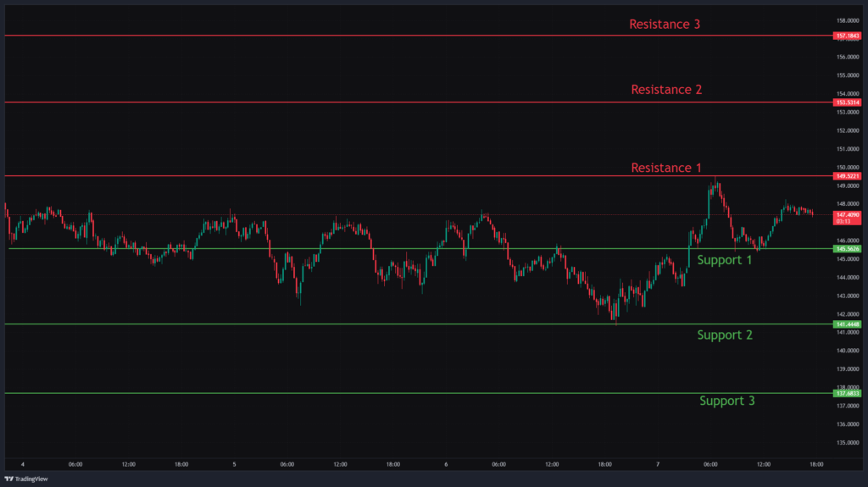Click date 4 on time axis
This screenshot has height=487, width=868.
tap(23, 464)
